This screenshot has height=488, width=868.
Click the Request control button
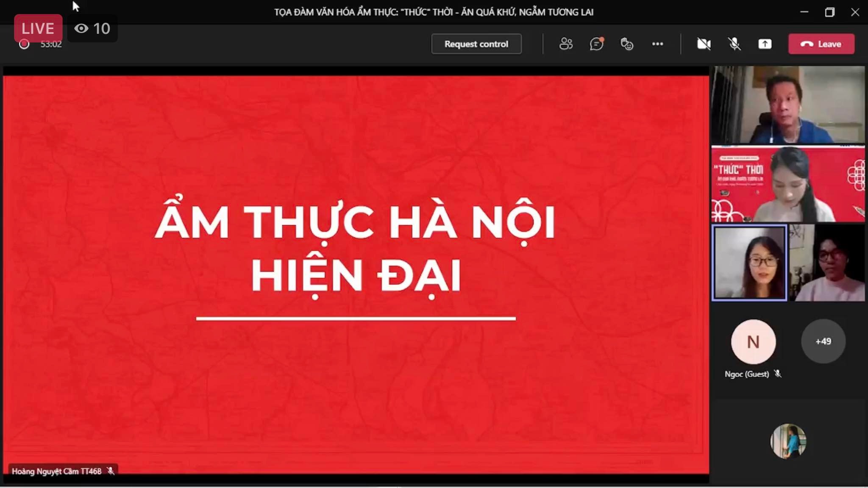tap(476, 44)
